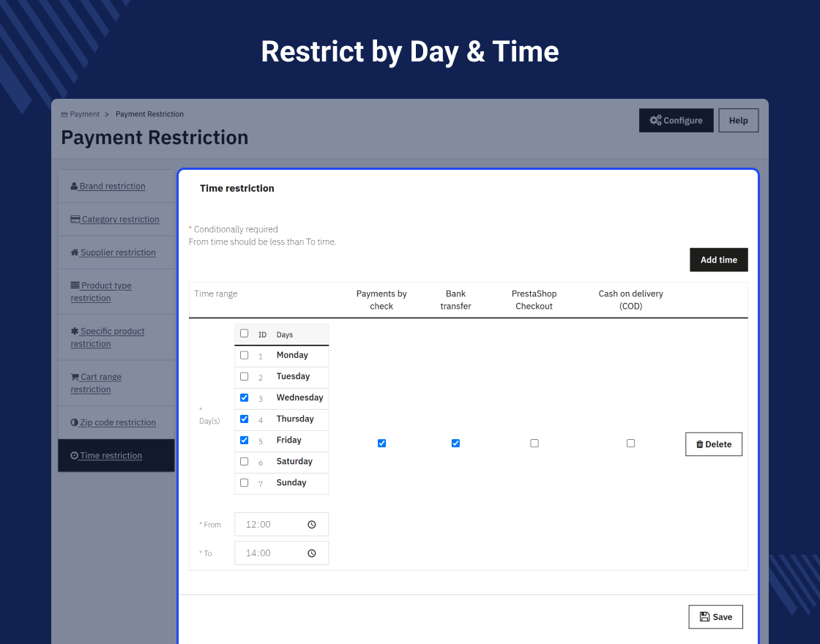This screenshot has width=820, height=644.
Task: Click the Saturday row label
Action: point(294,462)
